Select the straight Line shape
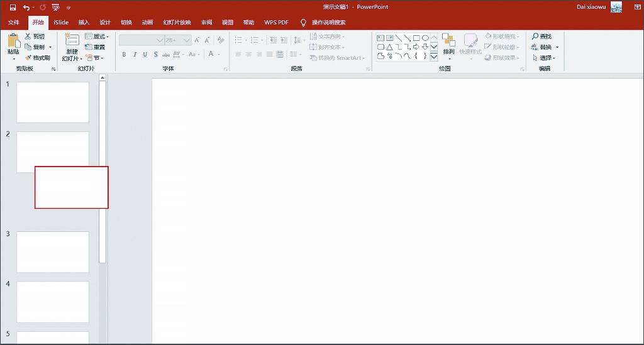644x345 pixels. (398, 38)
